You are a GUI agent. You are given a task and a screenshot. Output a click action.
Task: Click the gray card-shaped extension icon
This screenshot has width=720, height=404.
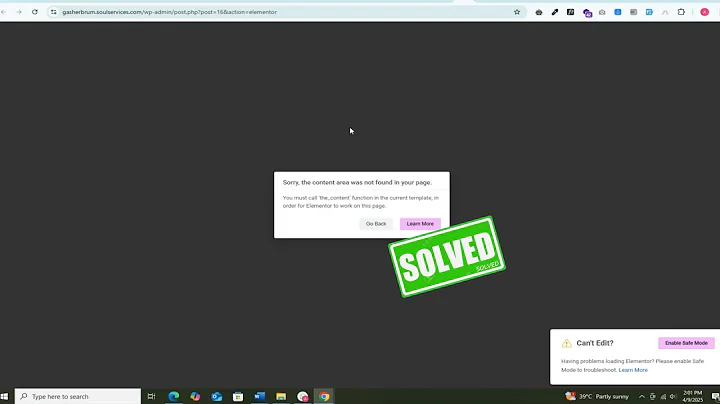633,12
